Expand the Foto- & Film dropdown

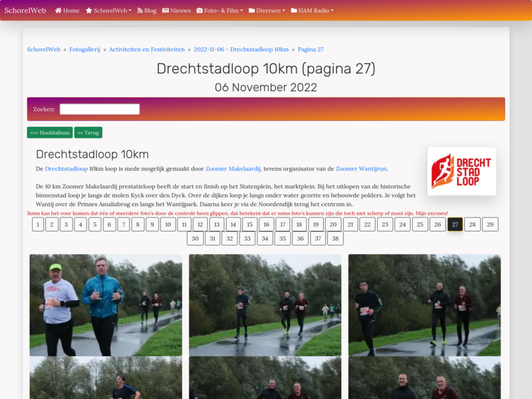220,11
